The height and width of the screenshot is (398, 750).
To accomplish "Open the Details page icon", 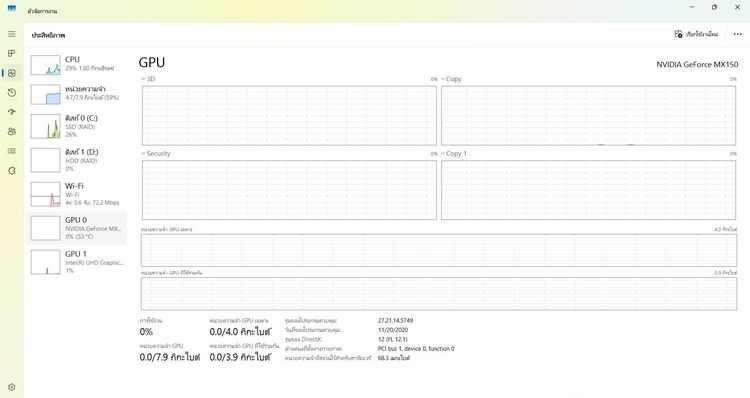I will pos(11,151).
